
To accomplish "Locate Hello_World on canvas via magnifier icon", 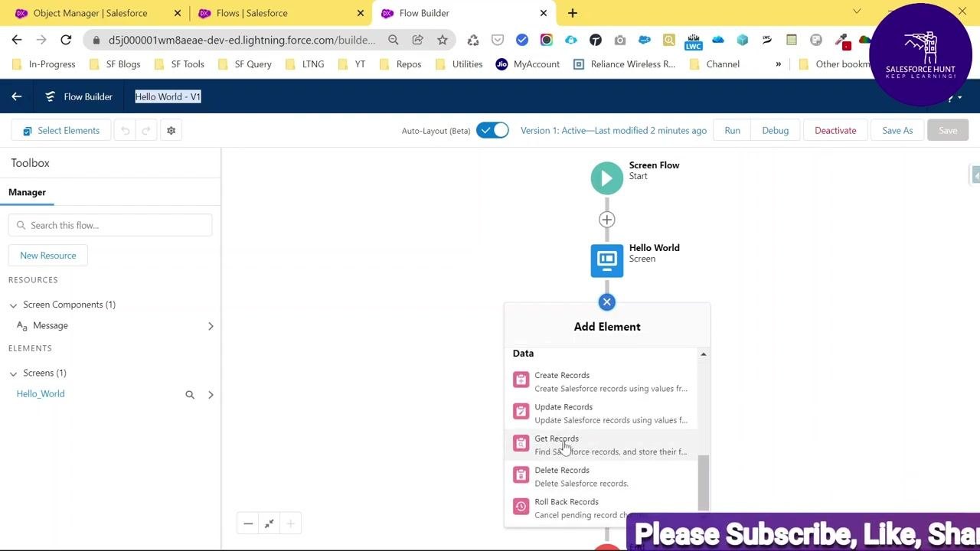I will pos(190,395).
